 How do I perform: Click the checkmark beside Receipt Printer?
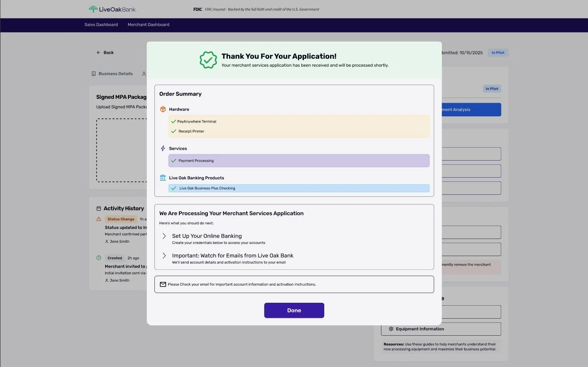tap(174, 131)
